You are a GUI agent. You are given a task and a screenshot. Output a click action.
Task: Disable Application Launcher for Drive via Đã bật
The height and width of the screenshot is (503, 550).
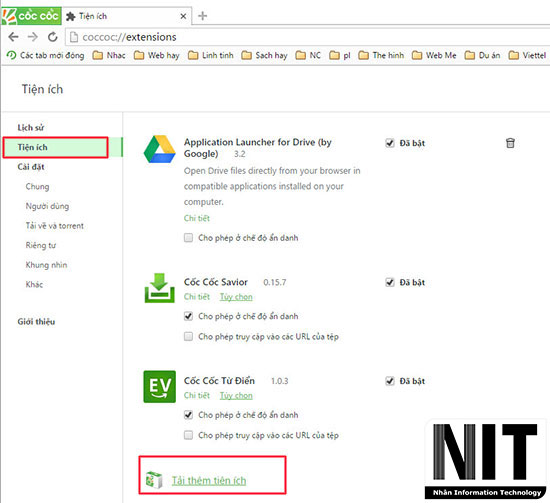click(x=390, y=143)
